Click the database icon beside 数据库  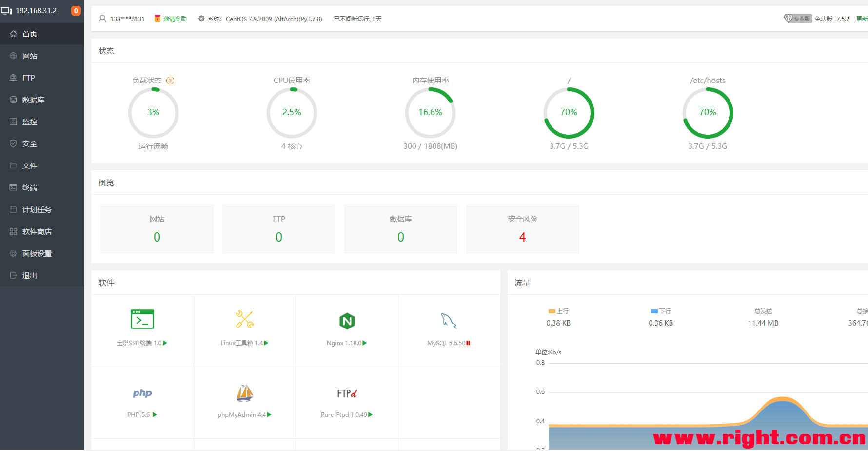[x=13, y=100]
